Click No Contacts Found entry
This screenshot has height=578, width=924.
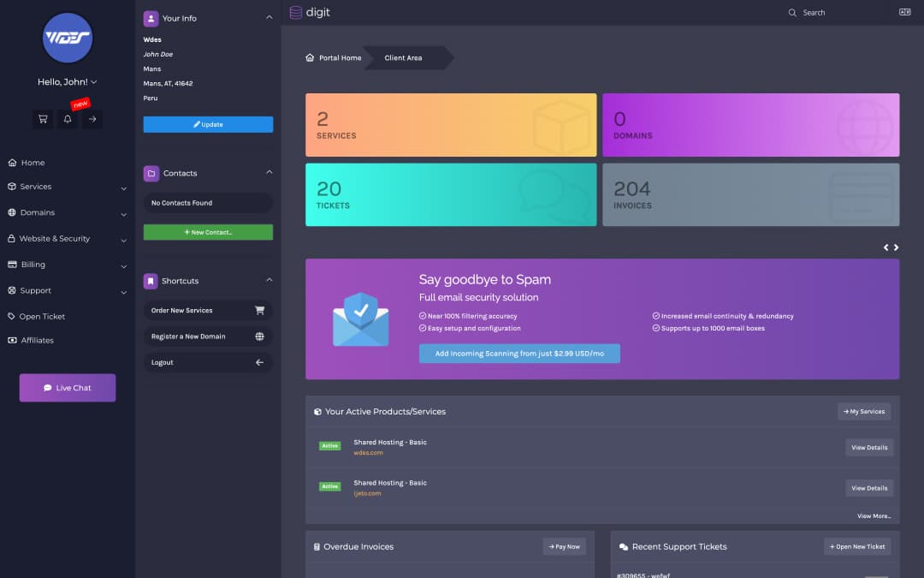[208, 203]
